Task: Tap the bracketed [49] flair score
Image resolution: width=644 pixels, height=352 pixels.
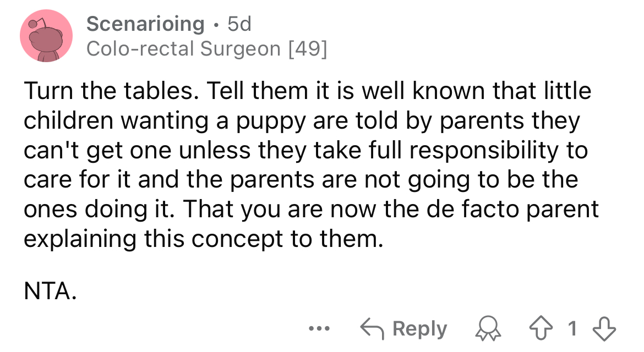Action: pos(308,49)
